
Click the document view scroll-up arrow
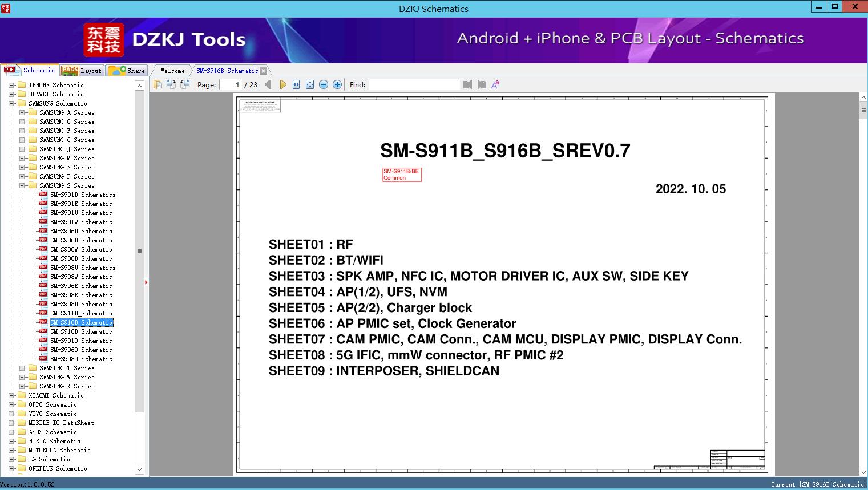coord(863,98)
